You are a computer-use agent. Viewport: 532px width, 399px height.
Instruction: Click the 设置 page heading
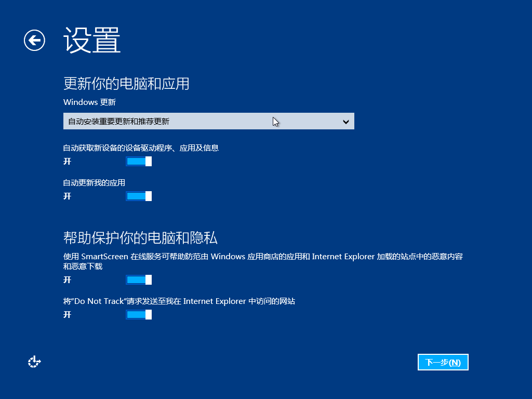click(91, 40)
